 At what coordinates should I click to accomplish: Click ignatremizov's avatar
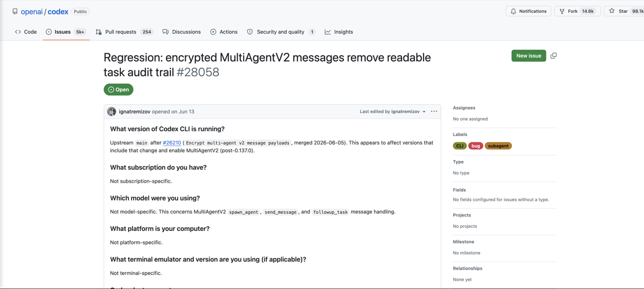112,112
